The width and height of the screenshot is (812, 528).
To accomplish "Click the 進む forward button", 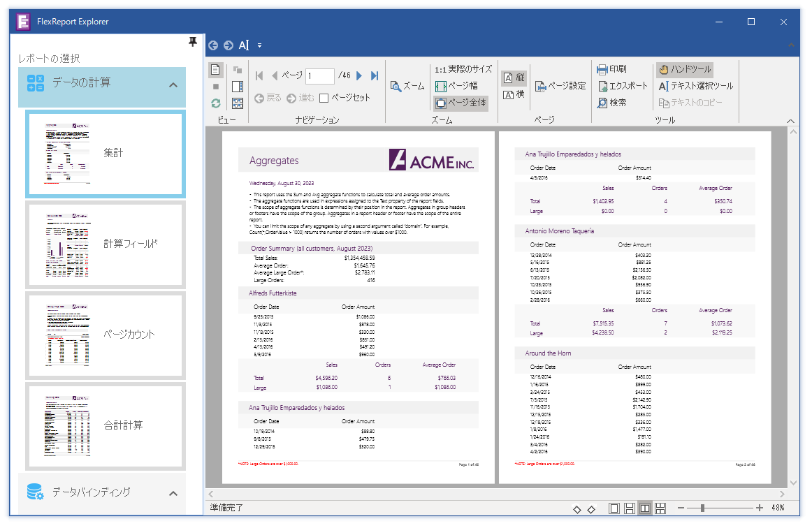I will pyautogui.click(x=300, y=98).
